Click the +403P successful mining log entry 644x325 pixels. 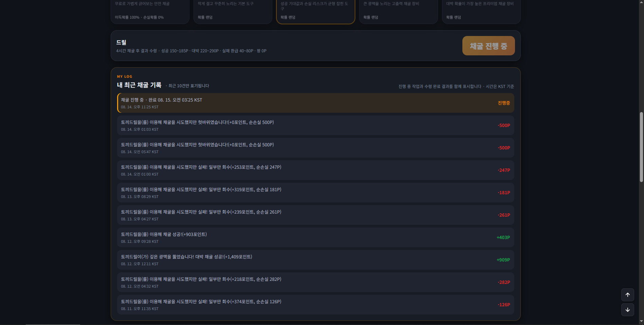coord(316,237)
